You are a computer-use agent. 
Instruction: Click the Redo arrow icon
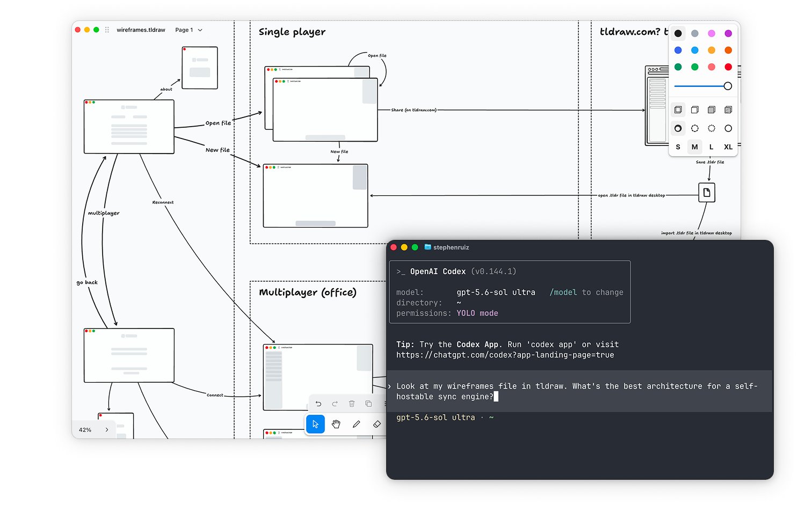click(x=335, y=404)
